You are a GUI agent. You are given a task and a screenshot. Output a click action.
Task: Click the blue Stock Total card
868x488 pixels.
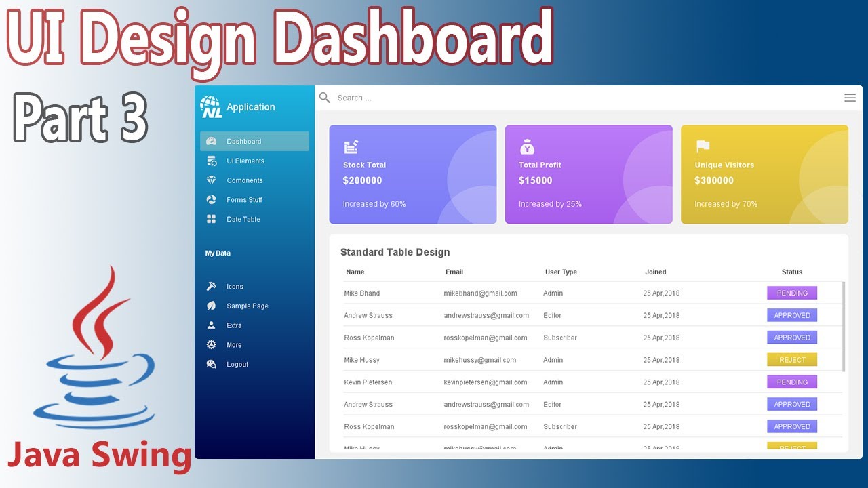(413, 174)
